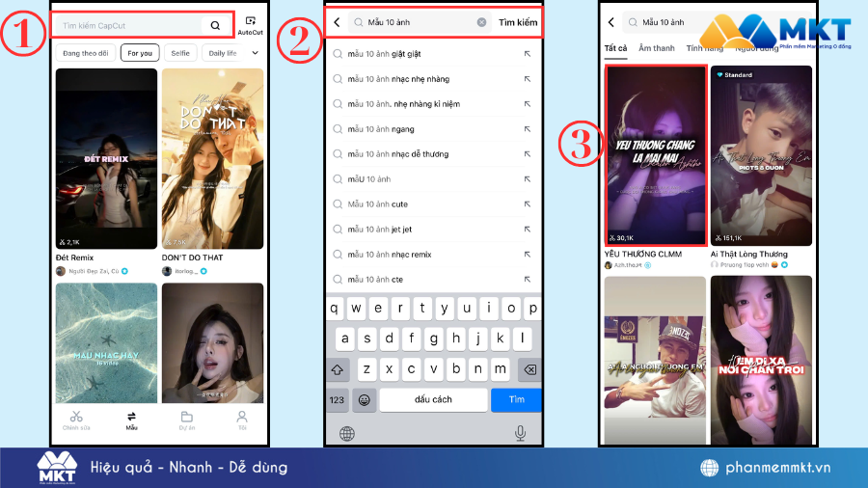Screen dimensions: 868x488
Task: Tap the dấu cách space bar
Action: tap(433, 399)
